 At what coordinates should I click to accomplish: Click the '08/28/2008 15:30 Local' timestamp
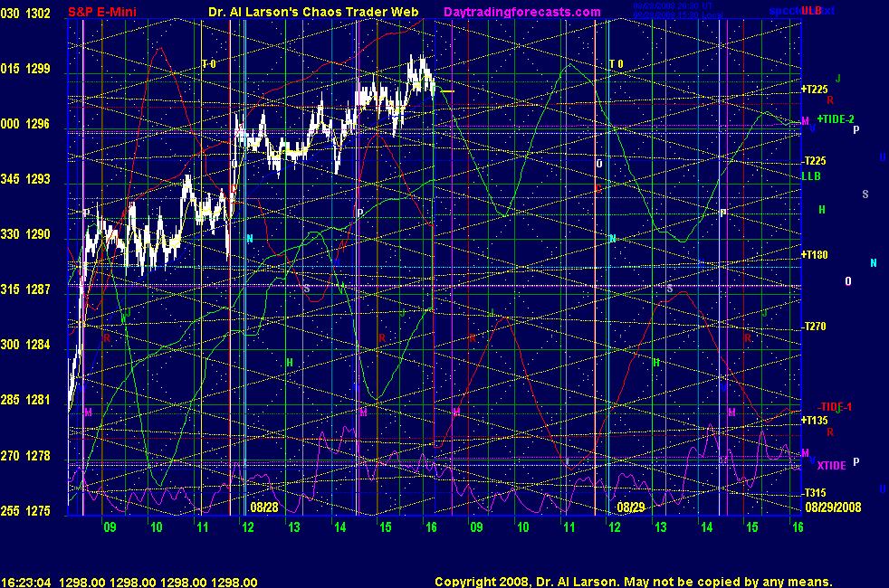pos(677,14)
